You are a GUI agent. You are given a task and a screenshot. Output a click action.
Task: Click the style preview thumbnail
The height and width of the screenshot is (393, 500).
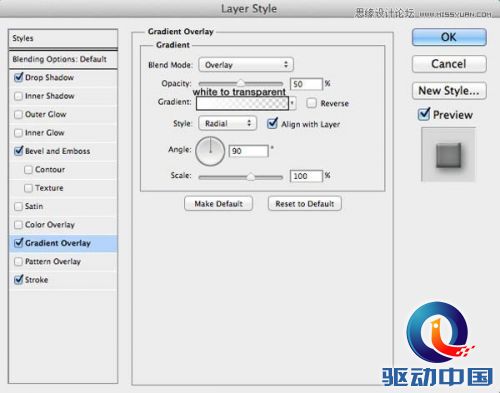tap(448, 154)
